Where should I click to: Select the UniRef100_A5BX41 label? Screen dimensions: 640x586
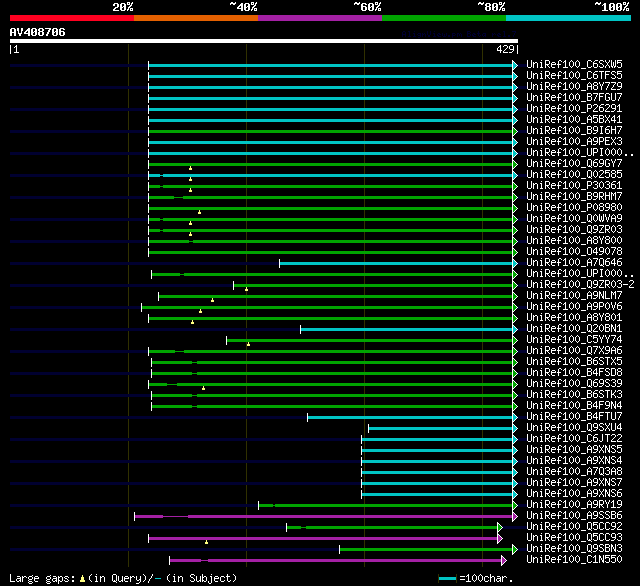pyautogui.click(x=574, y=120)
